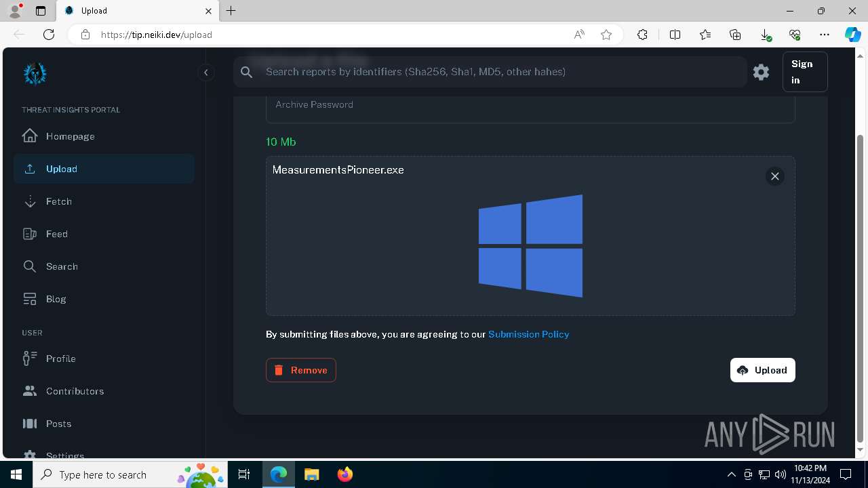The height and width of the screenshot is (488, 868).
Task: Open Edge Collections icon
Action: (735, 35)
